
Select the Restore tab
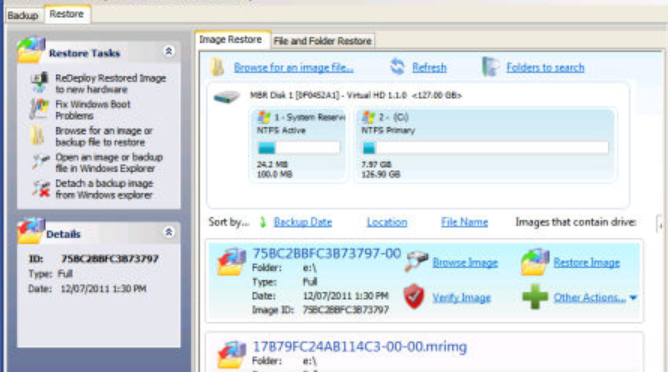pyautogui.click(x=66, y=14)
